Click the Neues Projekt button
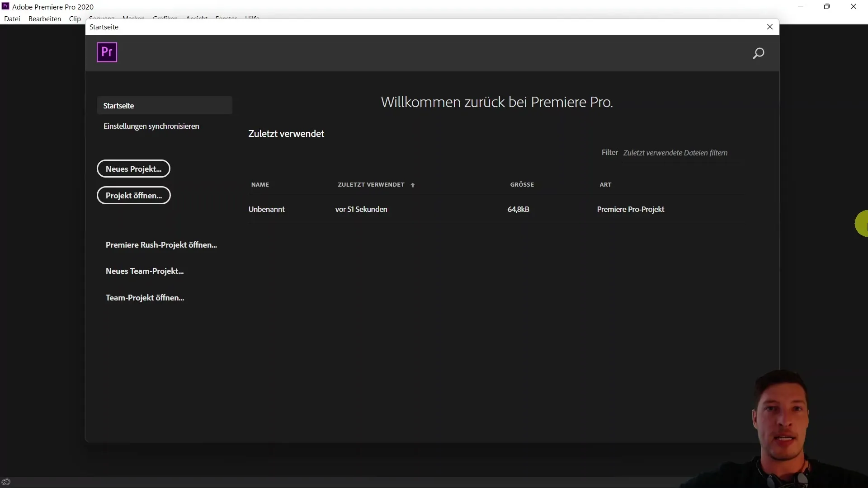Viewport: 868px width, 488px height. coord(133,169)
